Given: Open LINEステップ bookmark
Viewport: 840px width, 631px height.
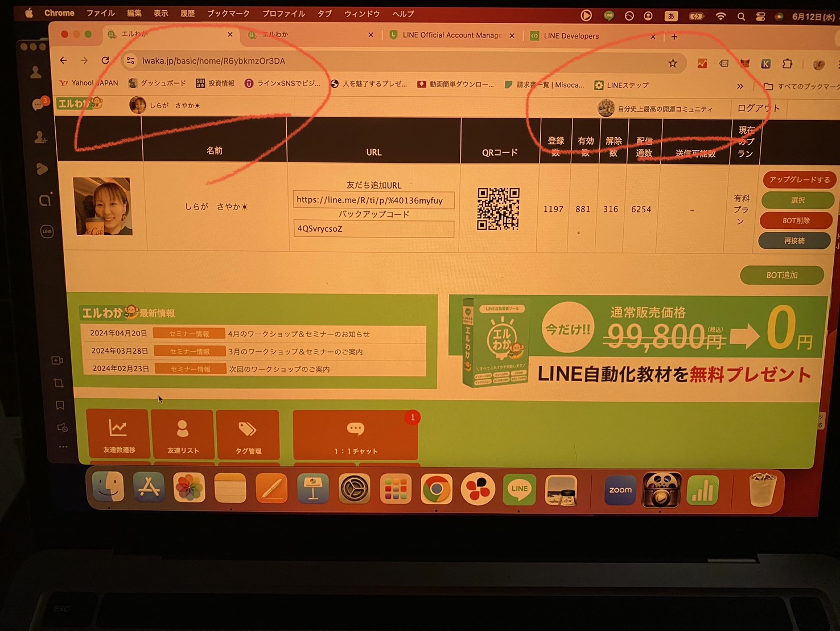Looking at the screenshot, I should tap(621, 85).
